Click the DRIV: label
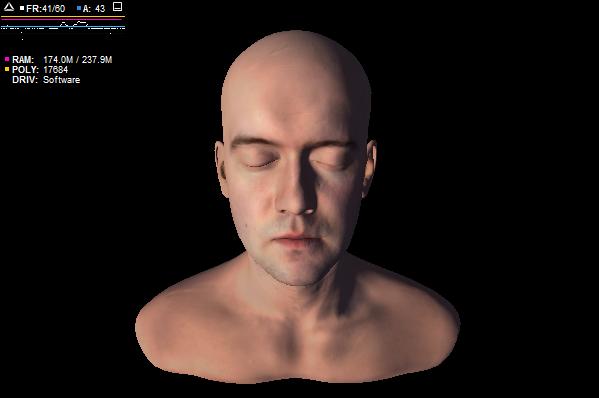This screenshot has height=398, width=599. click(x=25, y=79)
